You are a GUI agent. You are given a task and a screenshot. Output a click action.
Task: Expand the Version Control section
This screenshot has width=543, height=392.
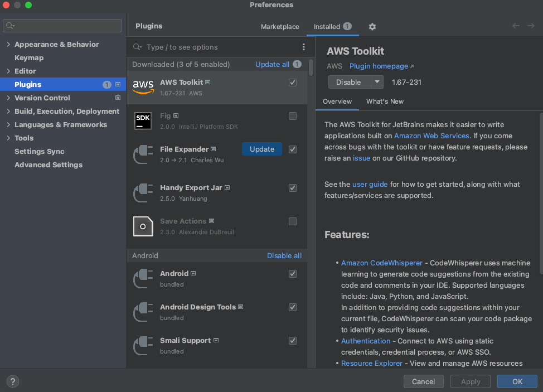click(8, 98)
